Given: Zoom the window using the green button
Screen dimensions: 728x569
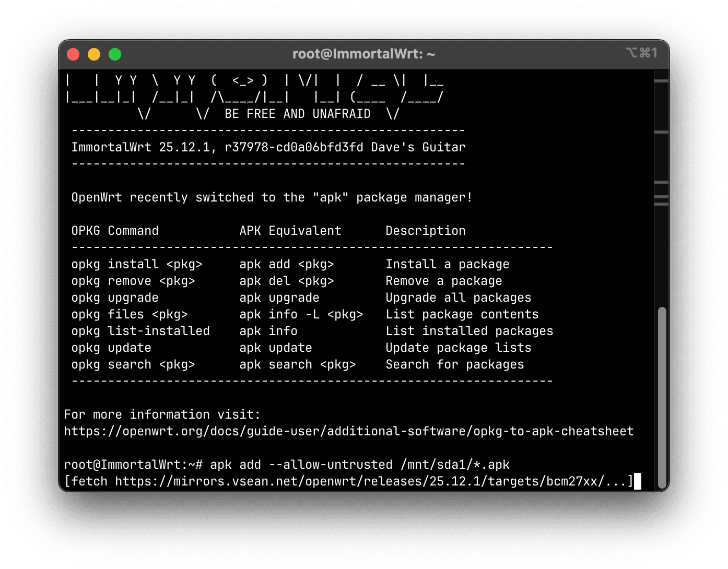Looking at the screenshot, I should pos(115,54).
